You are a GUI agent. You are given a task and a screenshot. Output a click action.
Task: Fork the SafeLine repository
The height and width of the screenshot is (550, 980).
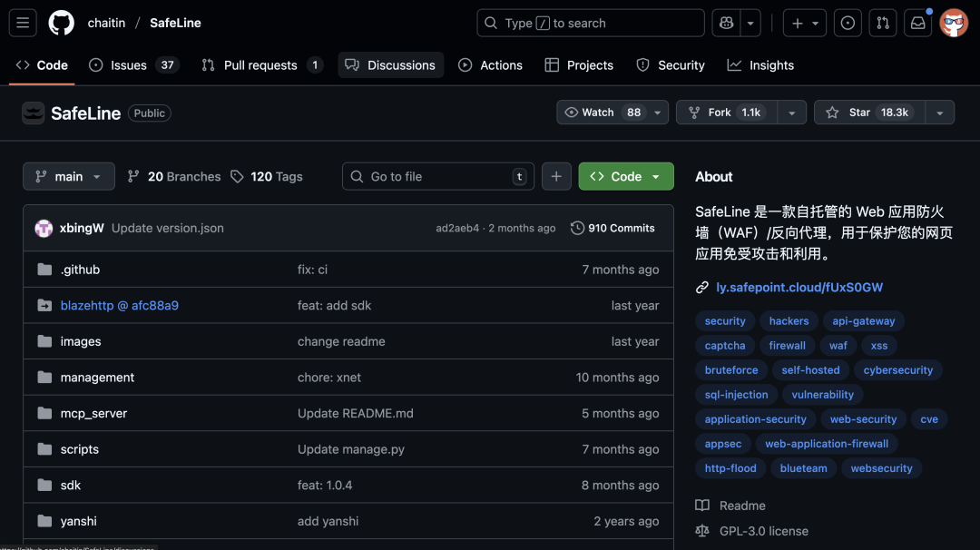pyautogui.click(x=727, y=113)
